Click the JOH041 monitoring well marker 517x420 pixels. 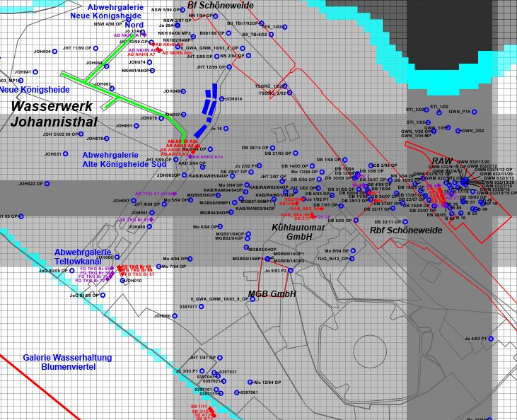tap(35, 72)
